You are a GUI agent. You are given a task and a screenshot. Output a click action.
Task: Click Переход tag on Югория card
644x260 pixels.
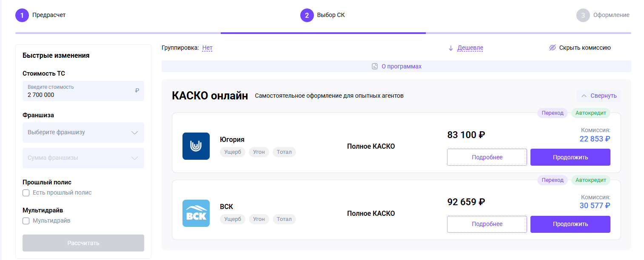(553, 113)
